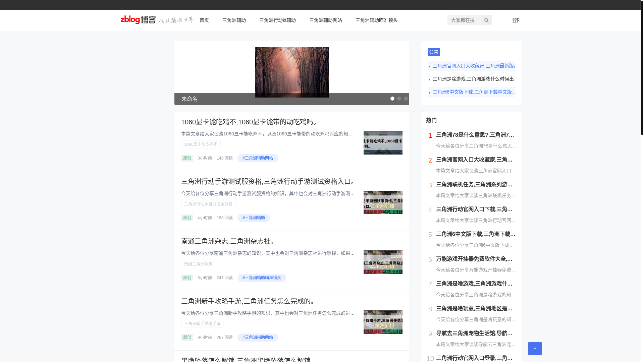644x362 pixels.
Task: Open hot item 4 三角洲行动官网入口下载
Action: (474, 209)
